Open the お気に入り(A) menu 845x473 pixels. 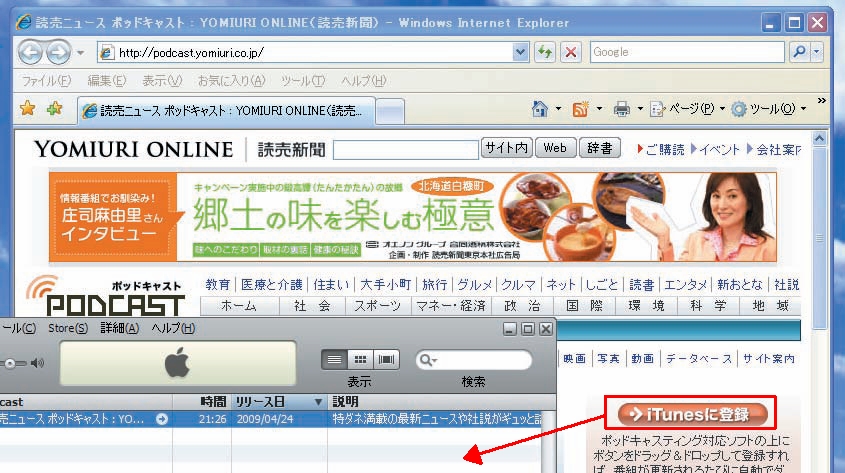pos(231,81)
